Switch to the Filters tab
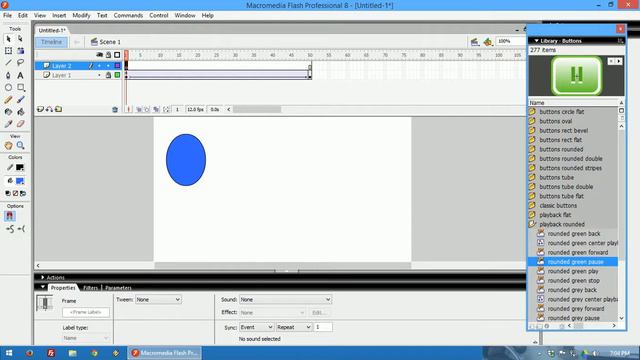 click(x=91, y=288)
